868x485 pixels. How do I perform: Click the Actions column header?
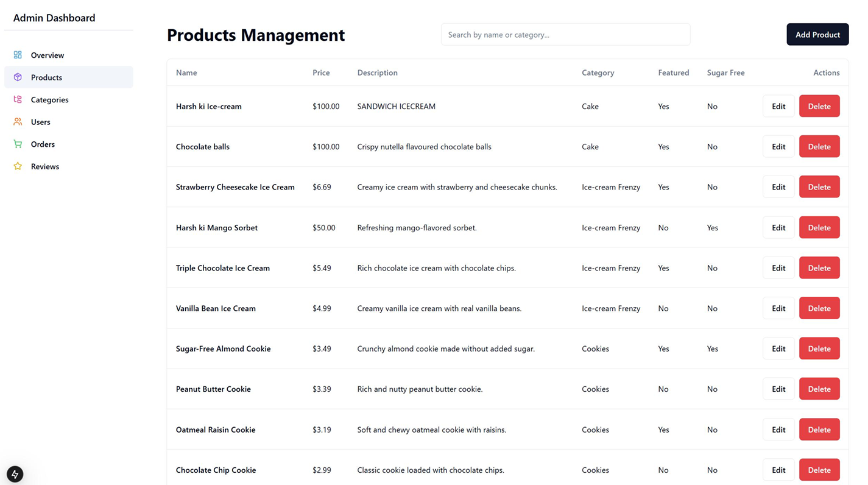826,73
